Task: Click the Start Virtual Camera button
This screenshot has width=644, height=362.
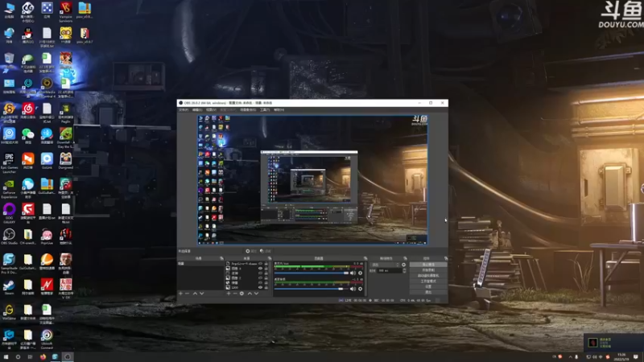Action: (428, 275)
